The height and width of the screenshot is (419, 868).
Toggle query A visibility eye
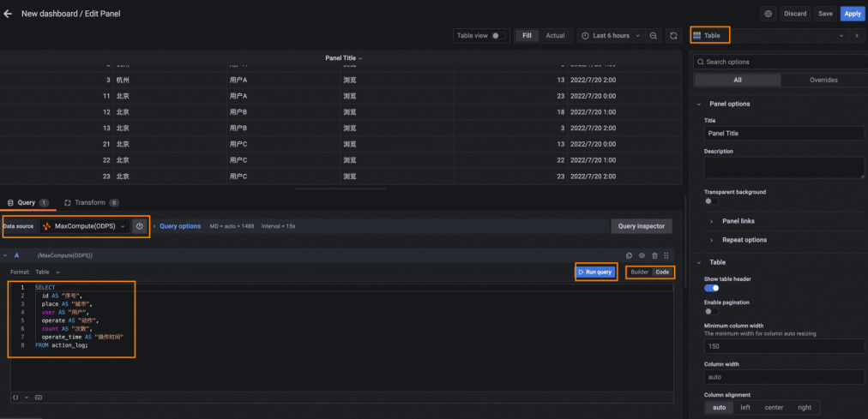click(642, 255)
